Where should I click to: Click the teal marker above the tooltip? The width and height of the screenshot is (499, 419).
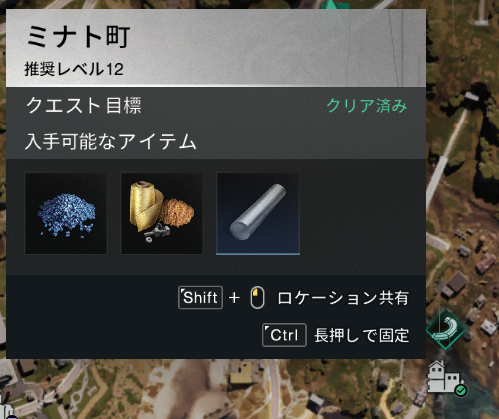[x=333, y=5]
